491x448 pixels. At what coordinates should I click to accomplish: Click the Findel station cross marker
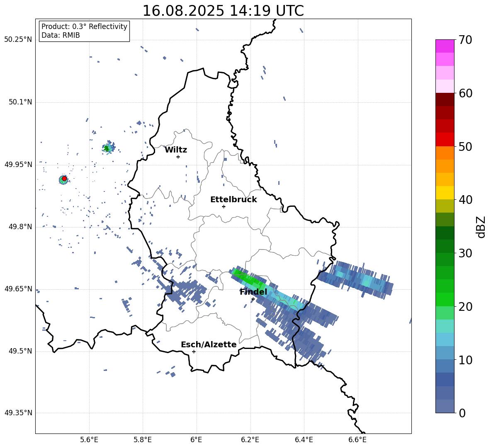pos(253,299)
